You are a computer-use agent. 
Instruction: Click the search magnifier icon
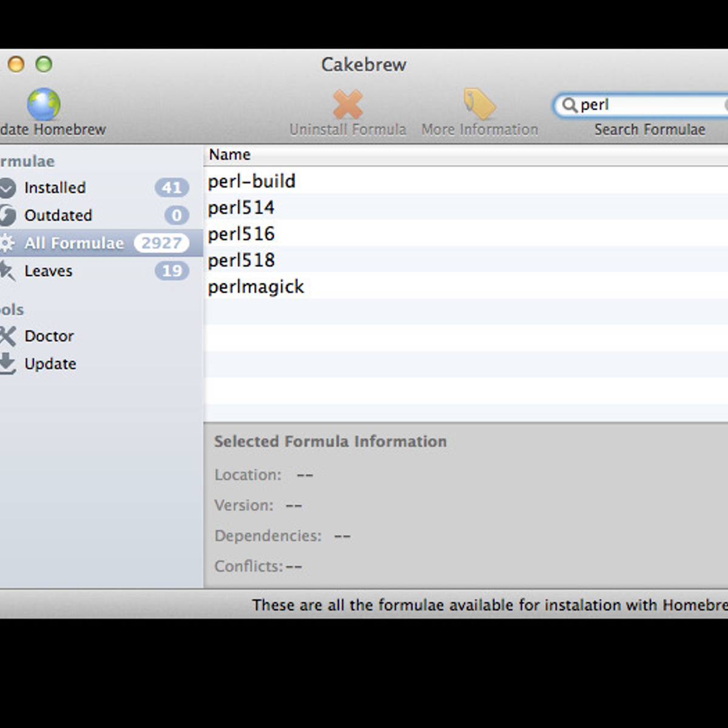pyautogui.click(x=568, y=105)
